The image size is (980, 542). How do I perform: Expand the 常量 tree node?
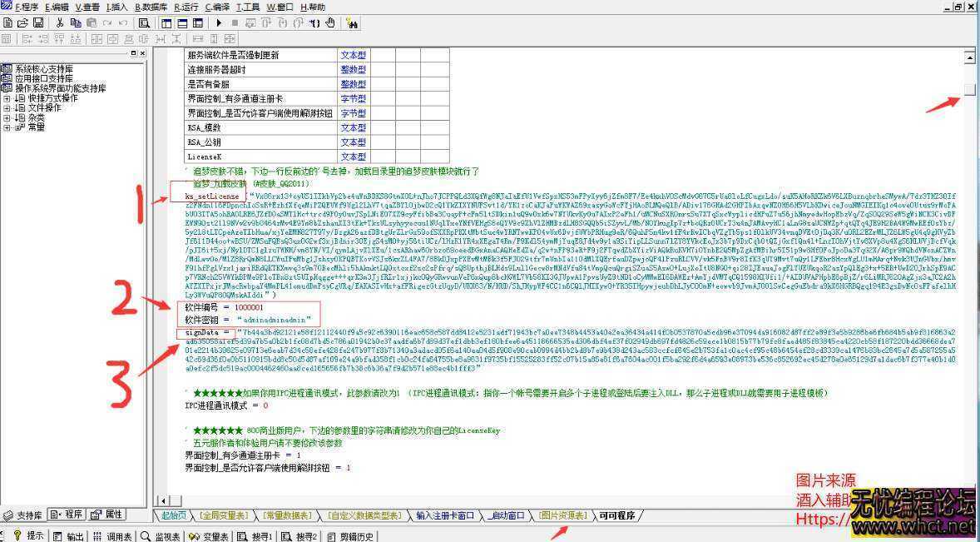click(7, 127)
